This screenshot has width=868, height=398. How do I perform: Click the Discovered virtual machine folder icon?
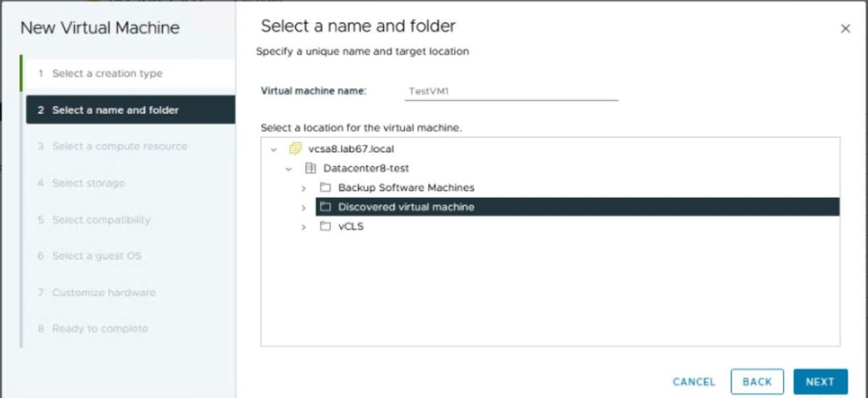(325, 207)
